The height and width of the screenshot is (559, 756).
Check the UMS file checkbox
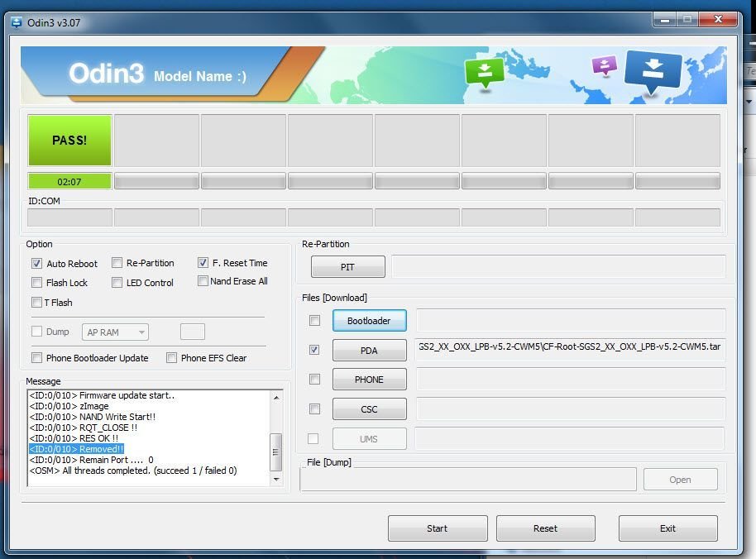point(313,438)
